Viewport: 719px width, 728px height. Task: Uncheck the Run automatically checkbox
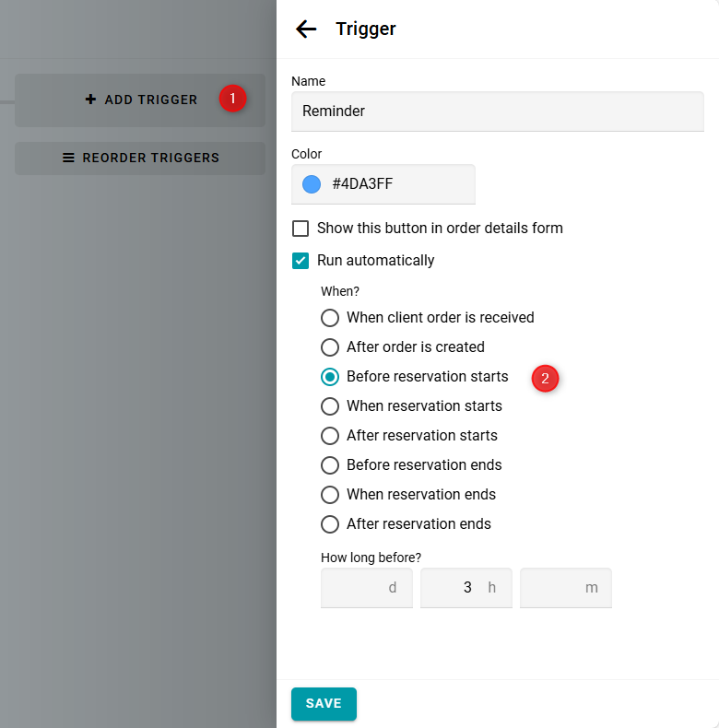(x=301, y=261)
